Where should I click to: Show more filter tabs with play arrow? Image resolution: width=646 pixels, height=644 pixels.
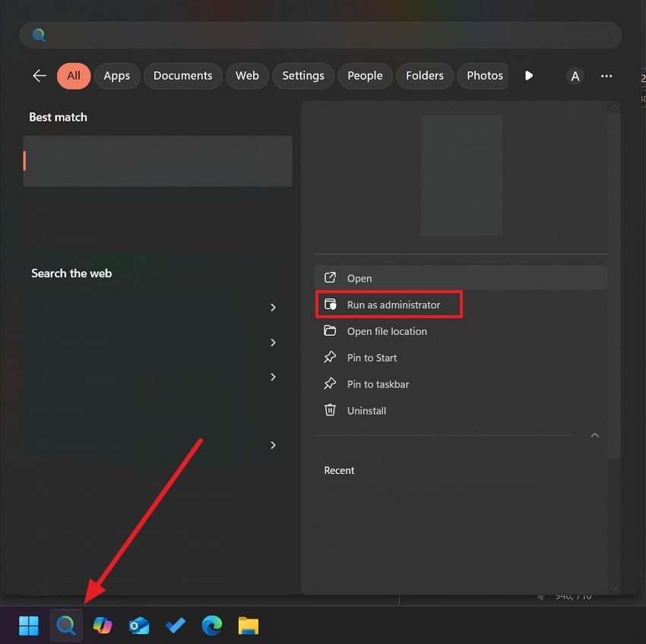[529, 76]
